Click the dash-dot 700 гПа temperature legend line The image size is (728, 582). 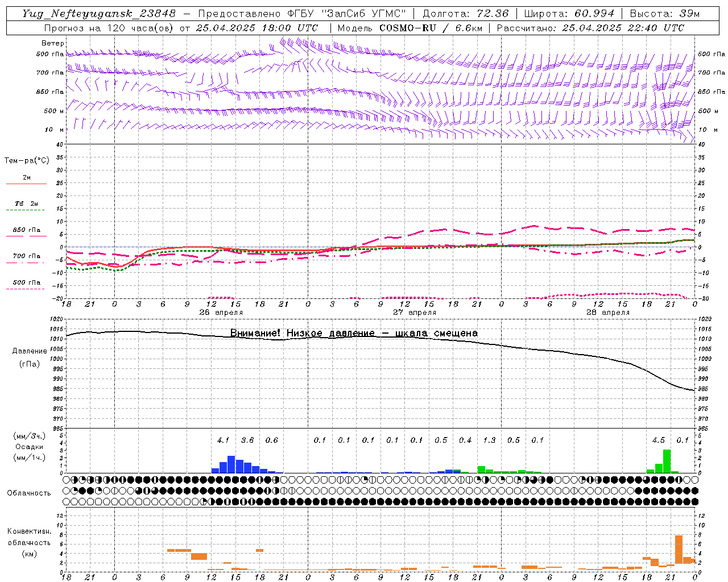pyautogui.click(x=25, y=263)
